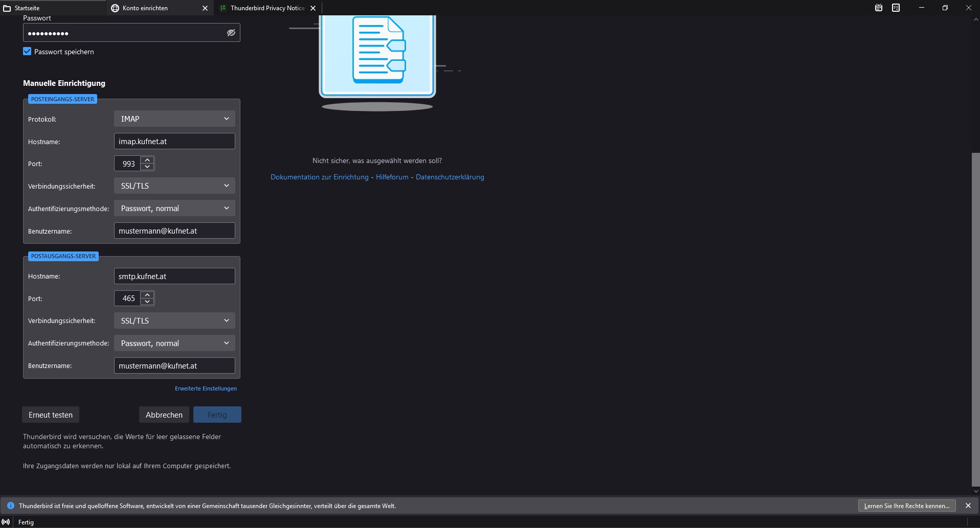This screenshot has height=528, width=980.
Task: Open the tasks icon in title bar
Action: tap(896, 8)
